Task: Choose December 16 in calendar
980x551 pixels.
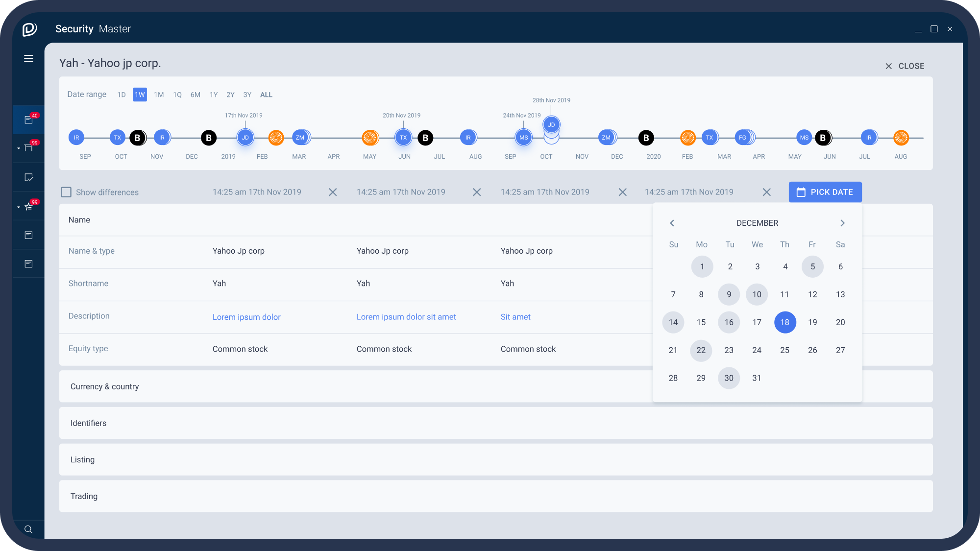Action: (x=729, y=322)
